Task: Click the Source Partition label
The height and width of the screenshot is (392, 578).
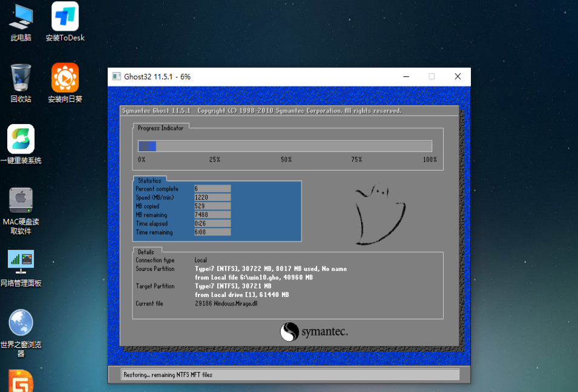Action: [x=155, y=269]
